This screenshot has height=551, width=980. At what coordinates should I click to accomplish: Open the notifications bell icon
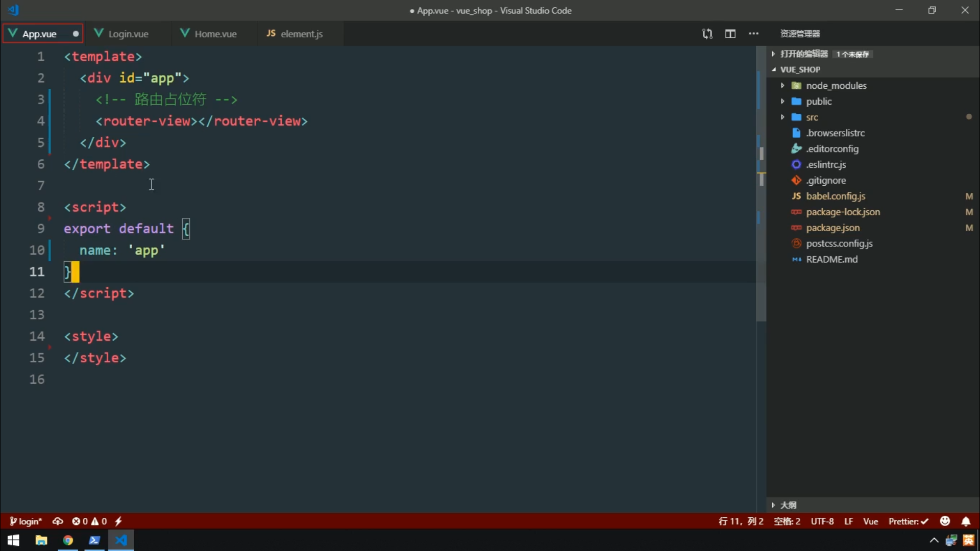966,521
